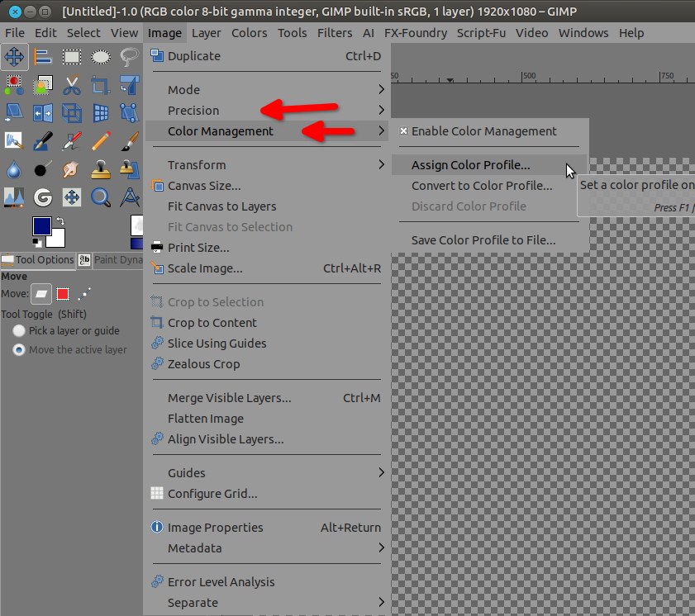Select the Blur/Sharpen water drop tool
The width and height of the screenshot is (695, 616).
[x=14, y=169]
